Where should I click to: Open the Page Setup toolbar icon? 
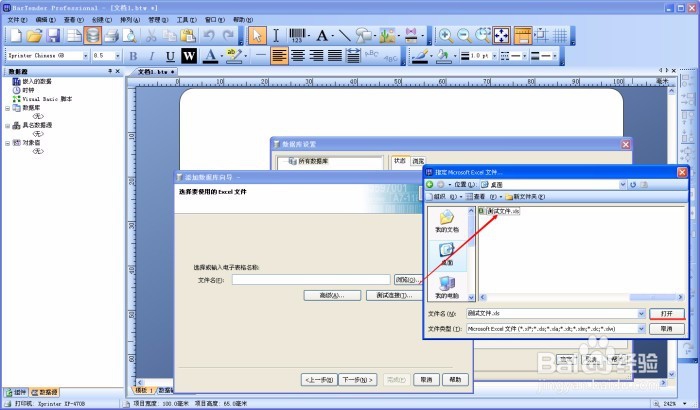coord(74,36)
